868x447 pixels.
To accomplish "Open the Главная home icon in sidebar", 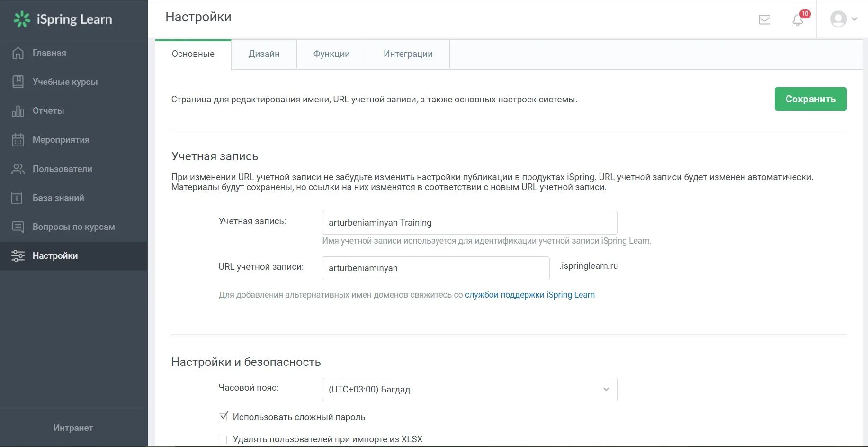I will tap(18, 53).
